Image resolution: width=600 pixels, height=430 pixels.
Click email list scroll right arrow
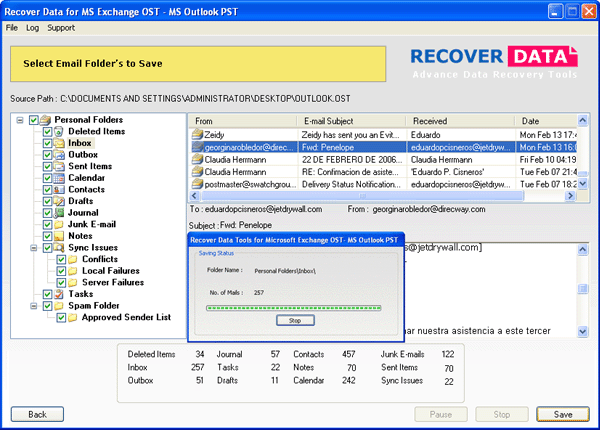[x=570, y=196]
